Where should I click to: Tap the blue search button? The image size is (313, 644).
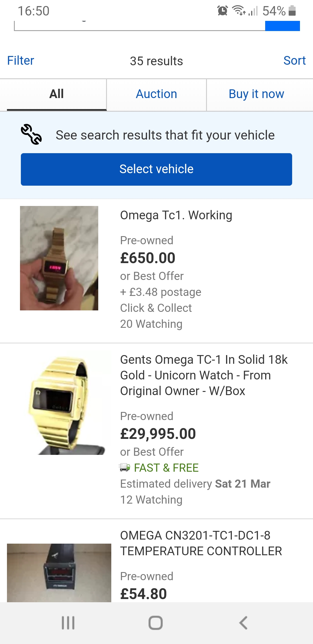(x=282, y=26)
